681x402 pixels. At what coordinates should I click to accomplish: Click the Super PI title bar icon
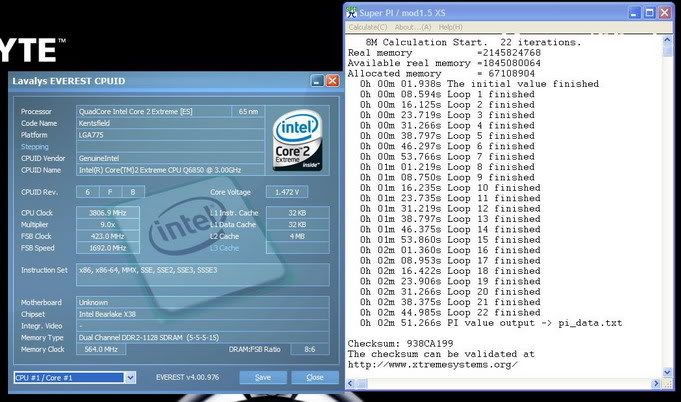tap(352, 13)
